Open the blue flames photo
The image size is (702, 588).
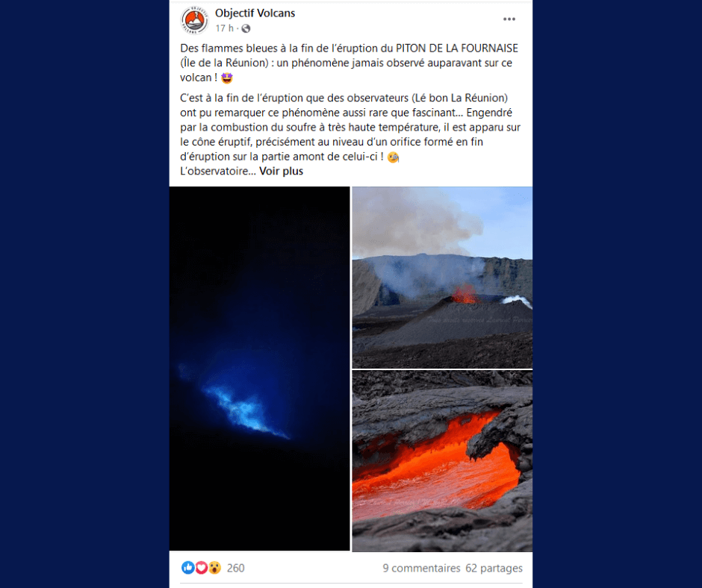(x=260, y=369)
